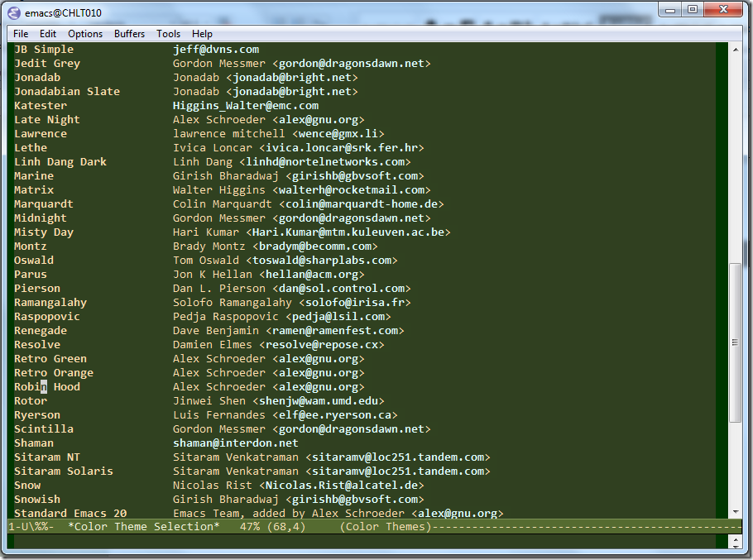This screenshot has height=560, width=753.
Task: Select the "Snowish" theme
Action: pyautogui.click(x=37, y=500)
